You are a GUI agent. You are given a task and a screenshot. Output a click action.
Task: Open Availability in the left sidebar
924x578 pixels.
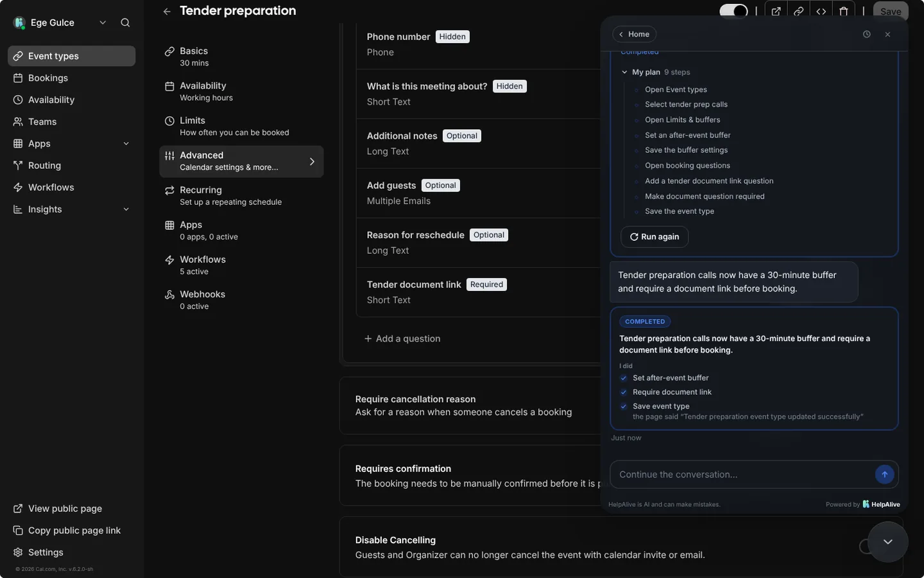point(71,100)
